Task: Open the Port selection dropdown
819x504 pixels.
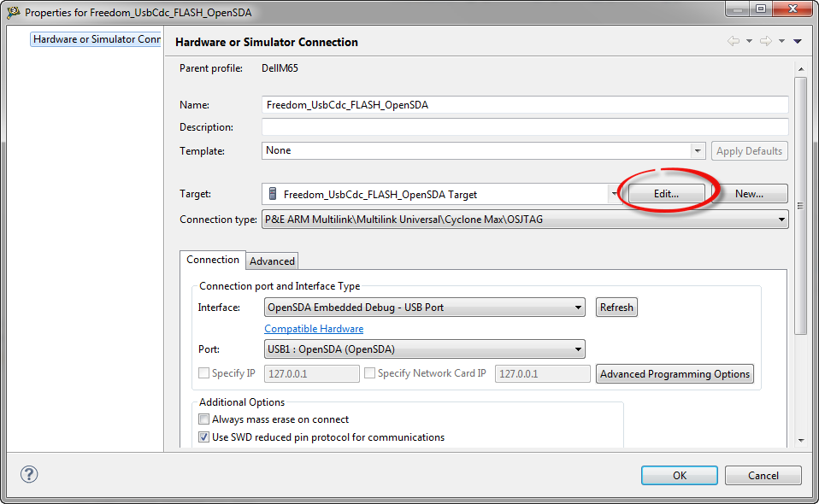Action: pos(578,349)
